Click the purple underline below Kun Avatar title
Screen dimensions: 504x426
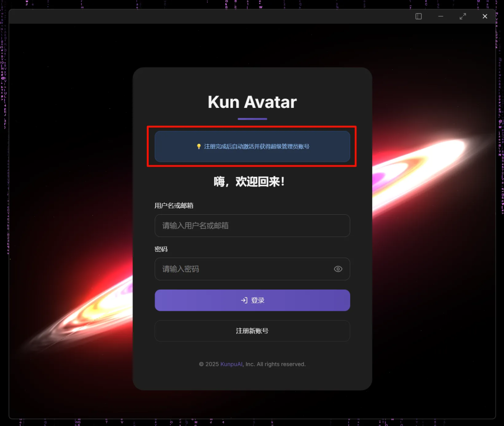coord(252,119)
